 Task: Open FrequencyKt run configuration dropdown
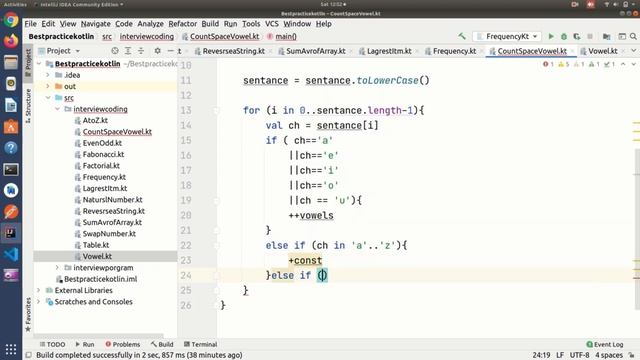click(x=507, y=36)
